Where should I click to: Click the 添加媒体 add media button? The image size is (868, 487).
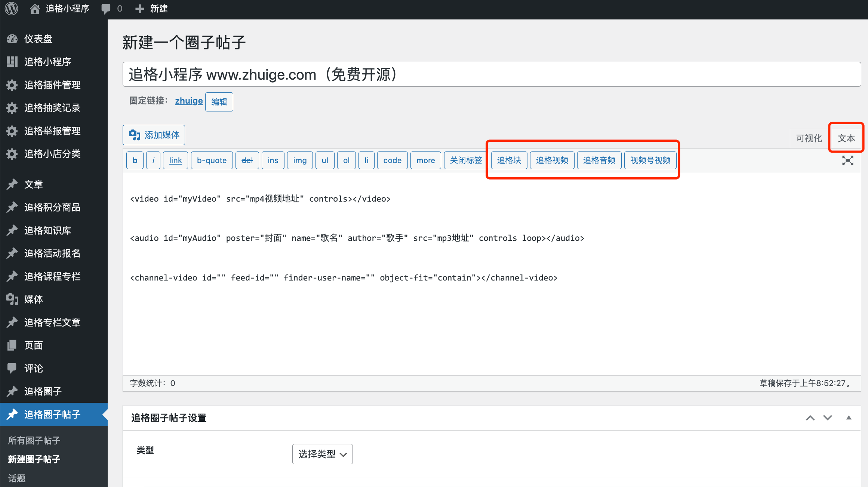(154, 135)
